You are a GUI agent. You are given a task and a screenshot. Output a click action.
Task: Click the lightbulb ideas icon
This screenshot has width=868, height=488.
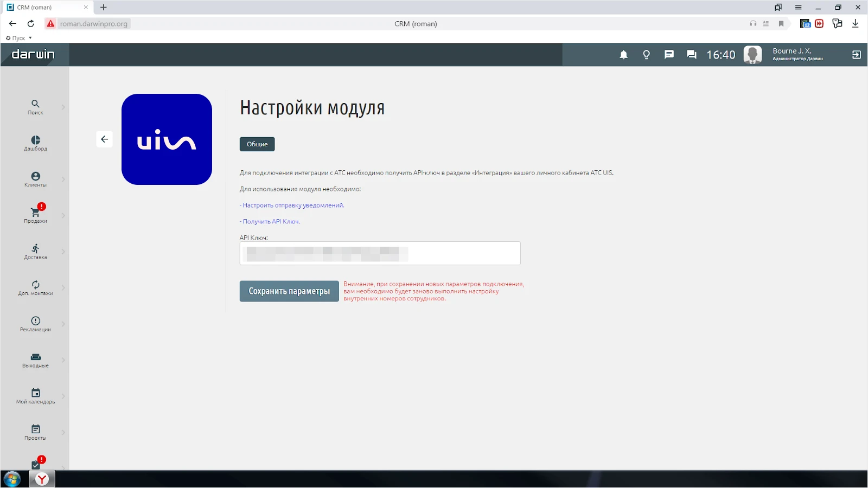click(x=646, y=55)
